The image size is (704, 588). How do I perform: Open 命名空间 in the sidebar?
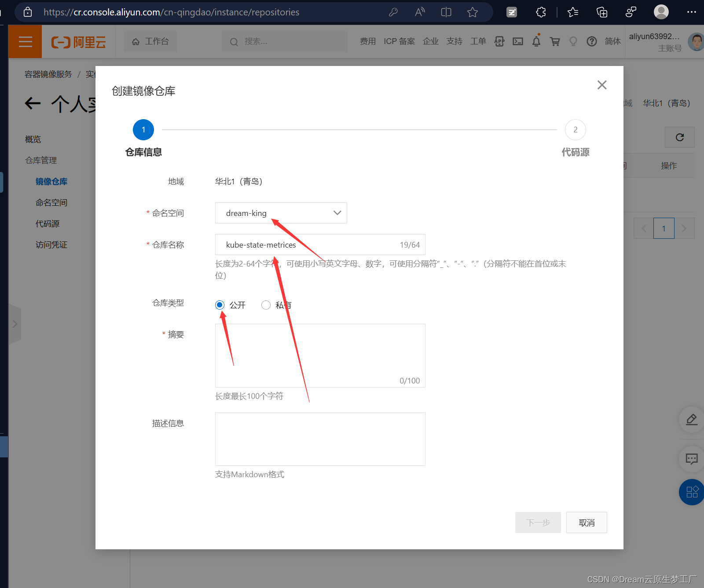click(51, 203)
